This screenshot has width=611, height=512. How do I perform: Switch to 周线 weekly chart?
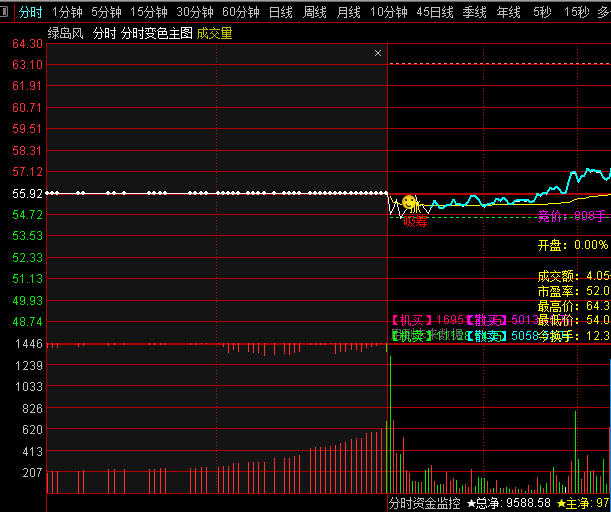315,12
